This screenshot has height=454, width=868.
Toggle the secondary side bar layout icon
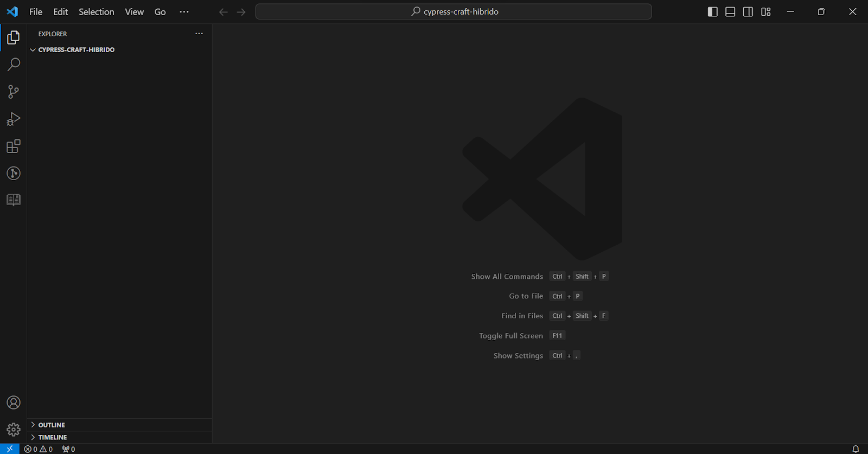(748, 12)
